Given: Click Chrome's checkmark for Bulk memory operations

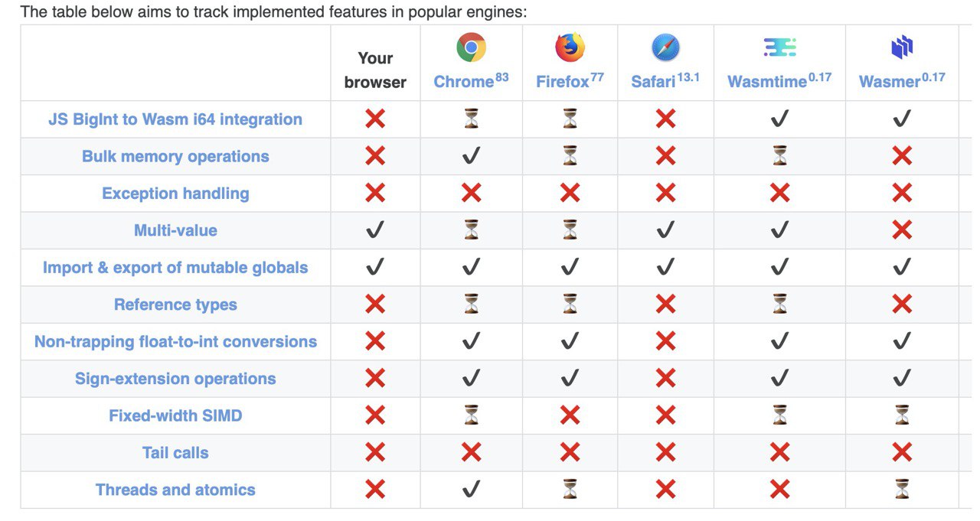Looking at the screenshot, I should [x=471, y=156].
